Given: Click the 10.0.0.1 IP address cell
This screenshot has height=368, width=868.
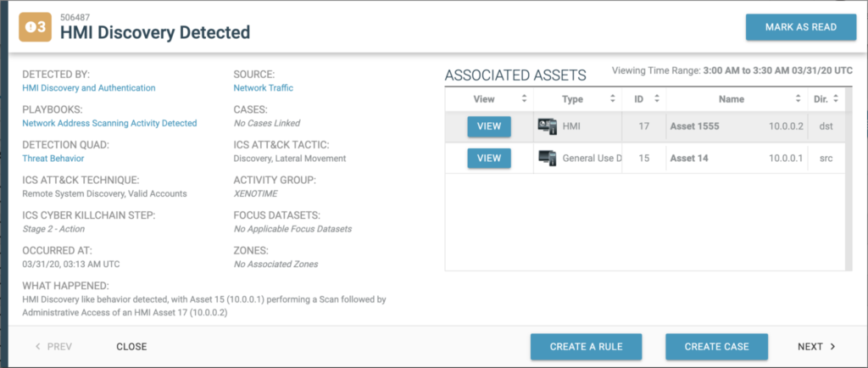Looking at the screenshot, I should (x=786, y=159).
